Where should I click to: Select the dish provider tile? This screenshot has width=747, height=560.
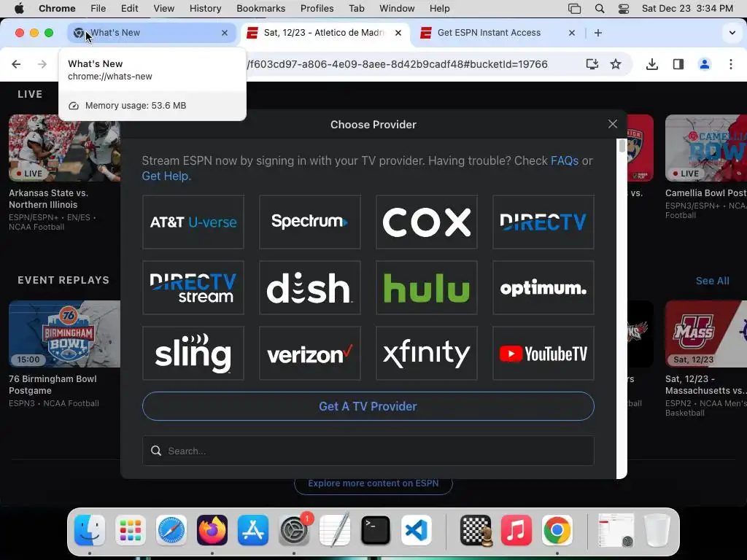tap(309, 287)
